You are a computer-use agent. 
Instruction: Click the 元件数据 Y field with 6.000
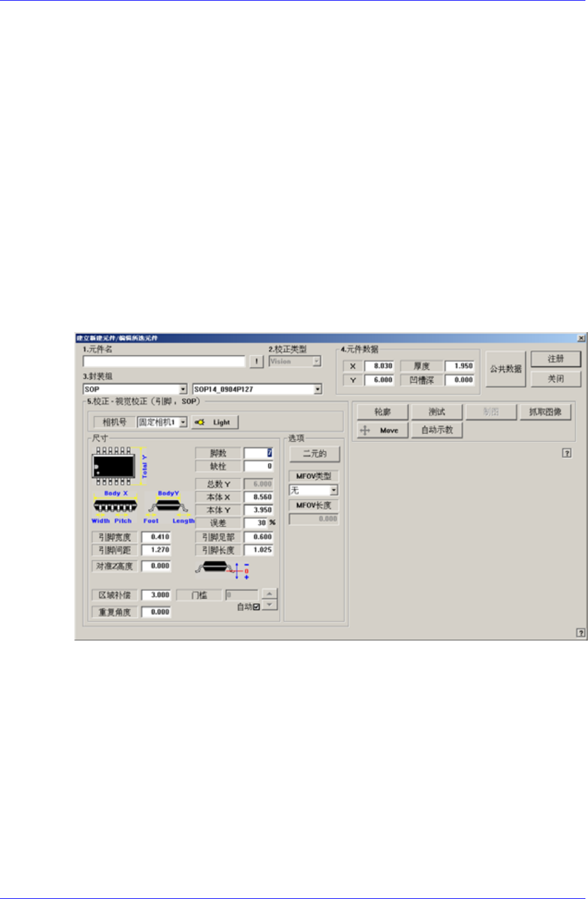(x=380, y=380)
